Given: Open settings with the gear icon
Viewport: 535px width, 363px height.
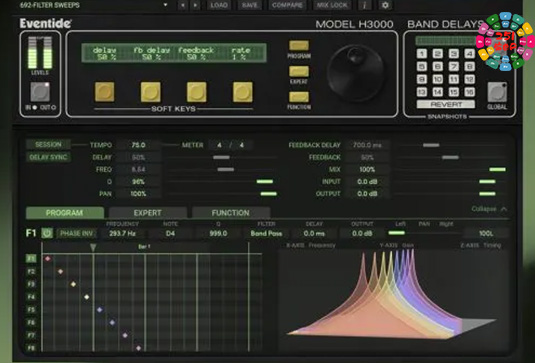Looking at the screenshot, I should (385, 5).
